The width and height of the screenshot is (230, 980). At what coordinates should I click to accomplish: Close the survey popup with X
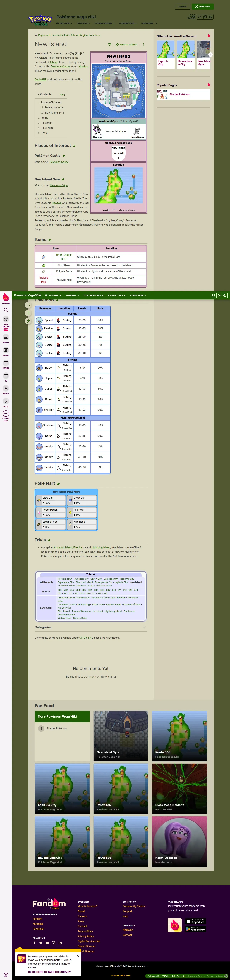point(77,956)
